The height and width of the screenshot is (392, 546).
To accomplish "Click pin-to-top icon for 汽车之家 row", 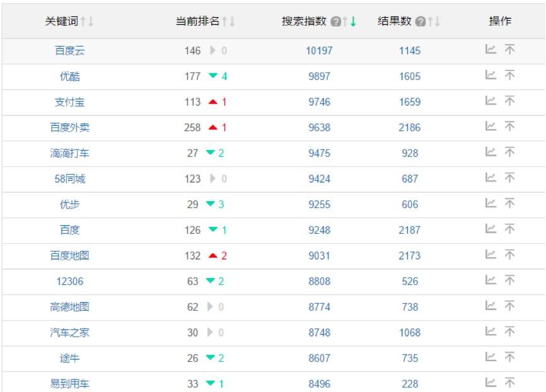I will pyautogui.click(x=509, y=331).
